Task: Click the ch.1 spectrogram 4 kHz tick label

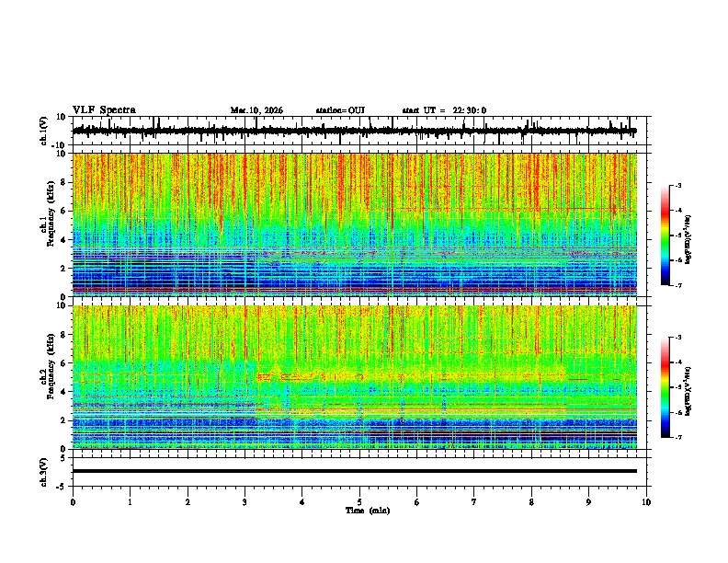Action: point(64,240)
